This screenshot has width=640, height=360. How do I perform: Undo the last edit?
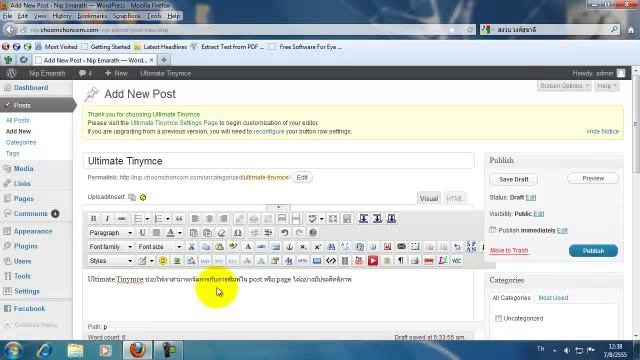(284, 233)
